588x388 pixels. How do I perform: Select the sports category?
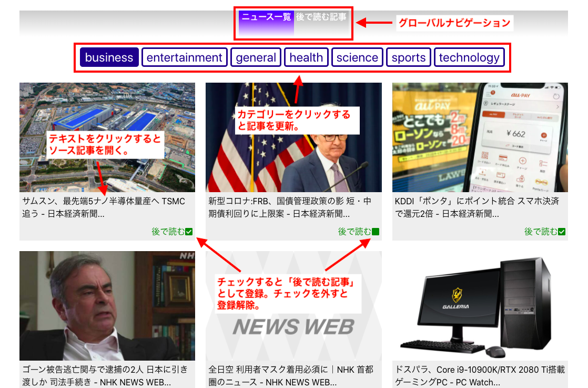pos(408,57)
